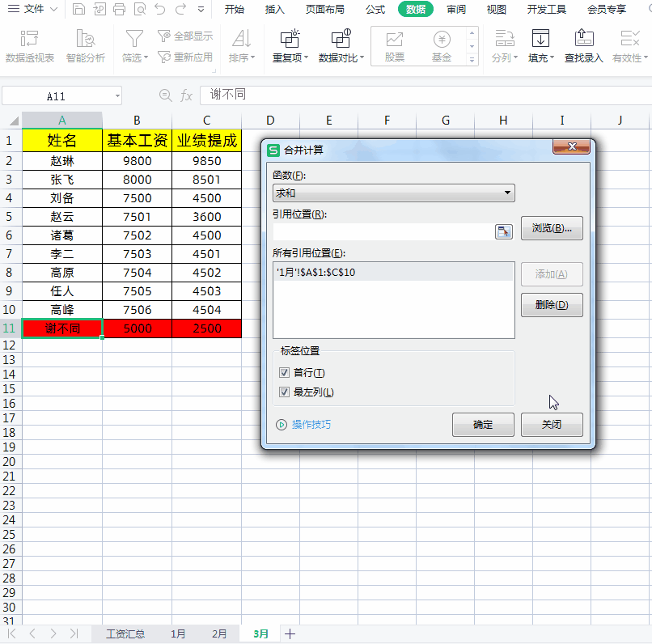Click the export-to-PDF icon beside Save
652x644 pixels.
coord(99,9)
